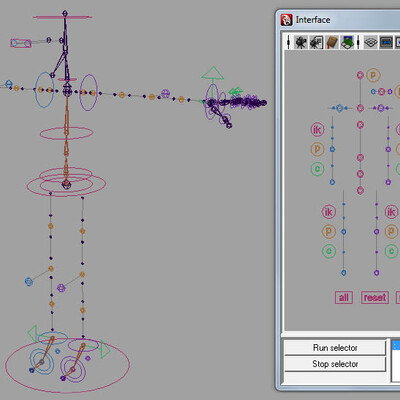
Task: Click the orange p circle beside the head node
Action: pos(373,75)
